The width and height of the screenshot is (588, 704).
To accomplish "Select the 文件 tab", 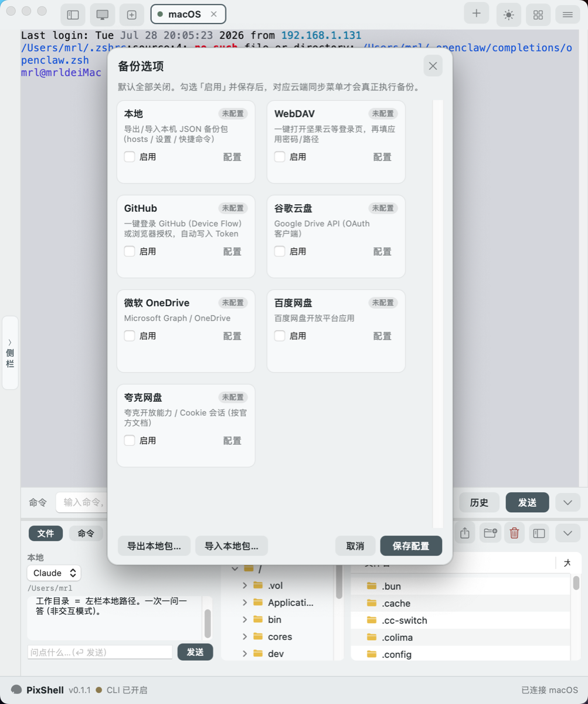I will coord(46,533).
